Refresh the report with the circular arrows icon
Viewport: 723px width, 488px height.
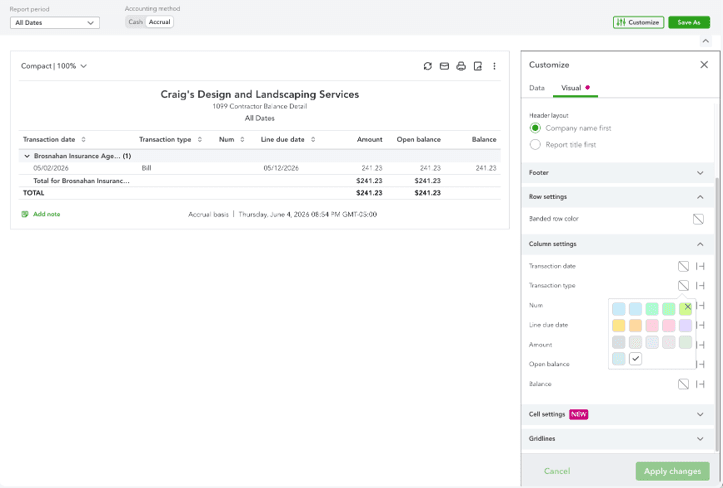[427, 66]
